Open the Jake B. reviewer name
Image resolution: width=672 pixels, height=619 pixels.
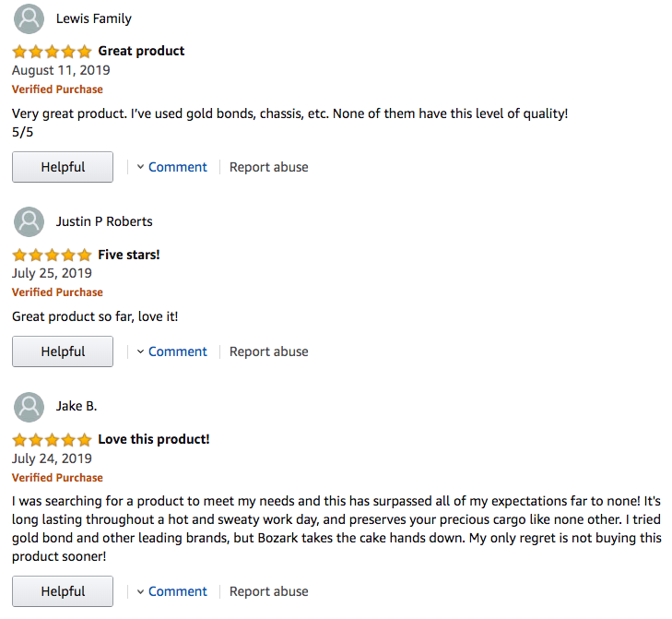pos(76,406)
